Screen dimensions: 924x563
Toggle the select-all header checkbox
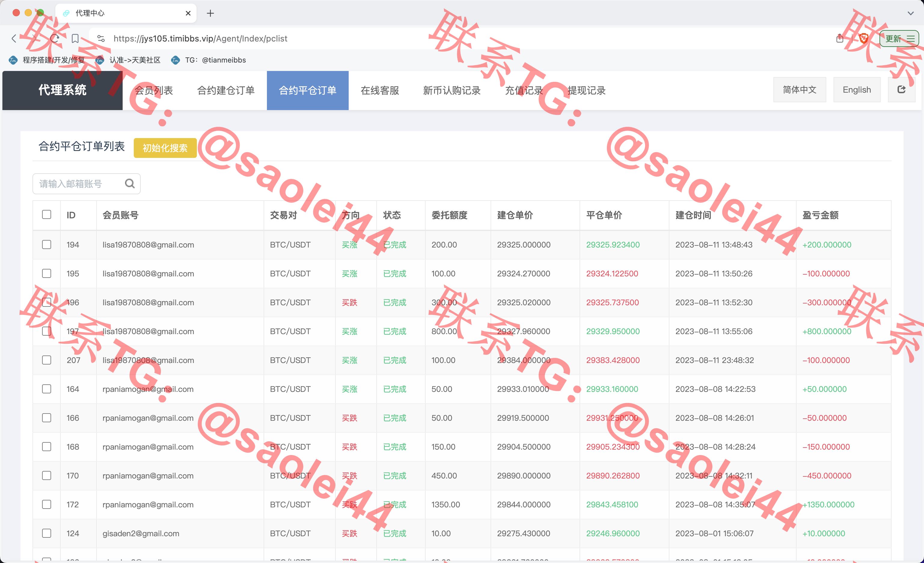[47, 214]
